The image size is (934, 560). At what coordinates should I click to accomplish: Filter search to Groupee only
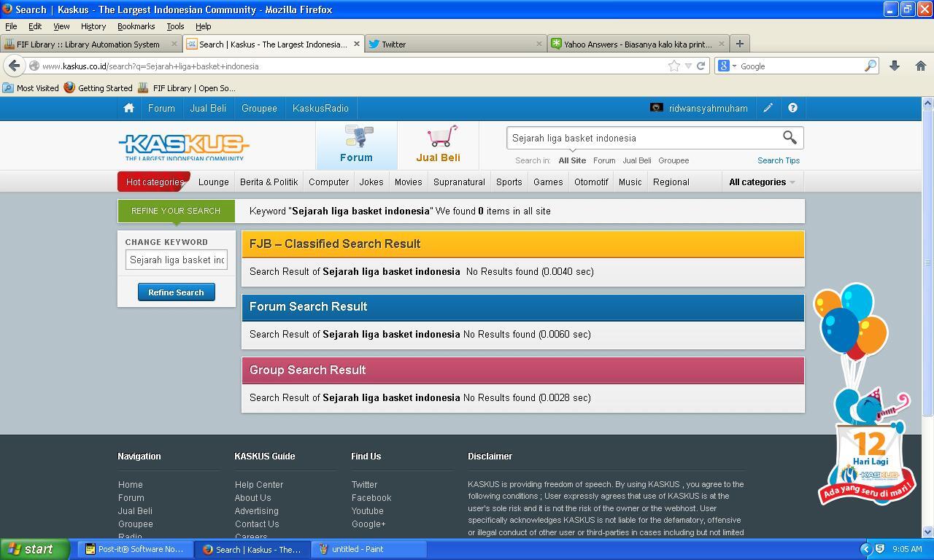(x=674, y=160)
